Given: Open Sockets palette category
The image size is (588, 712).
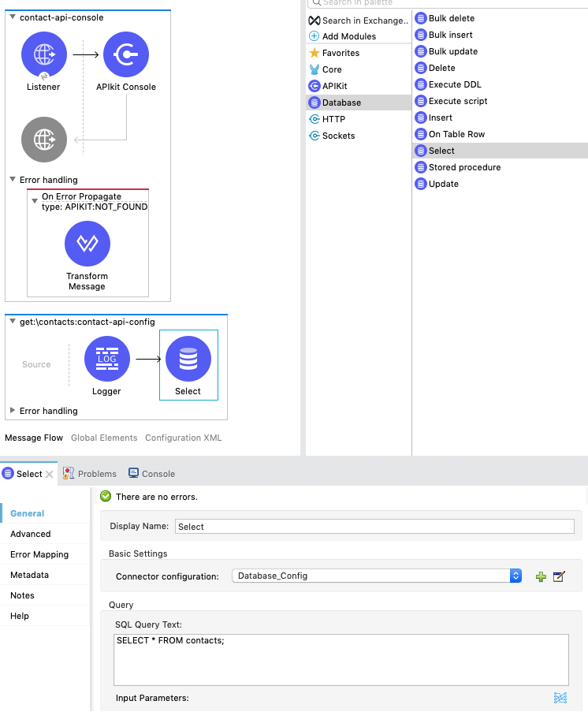Looking at the screenshot, I should pos(333,136).
